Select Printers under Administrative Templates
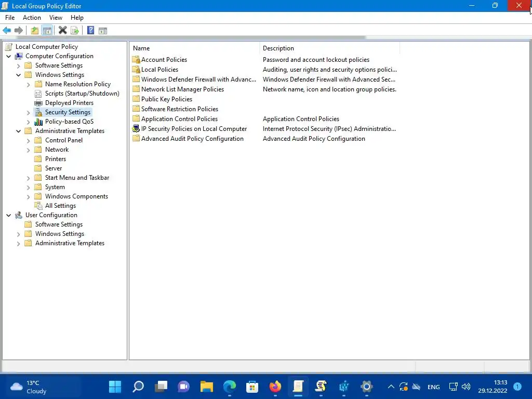 click(56, 159)
